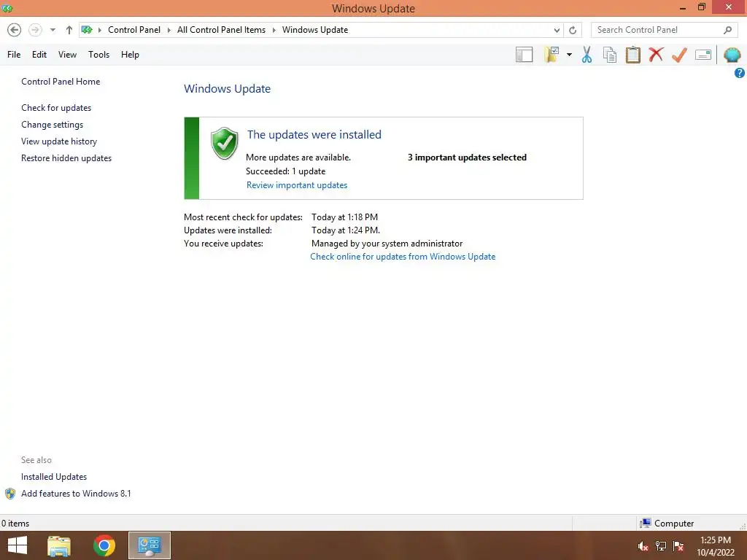Toggle the navigation pane layout icon
This screenshot has height=560, width=747.
524,55
